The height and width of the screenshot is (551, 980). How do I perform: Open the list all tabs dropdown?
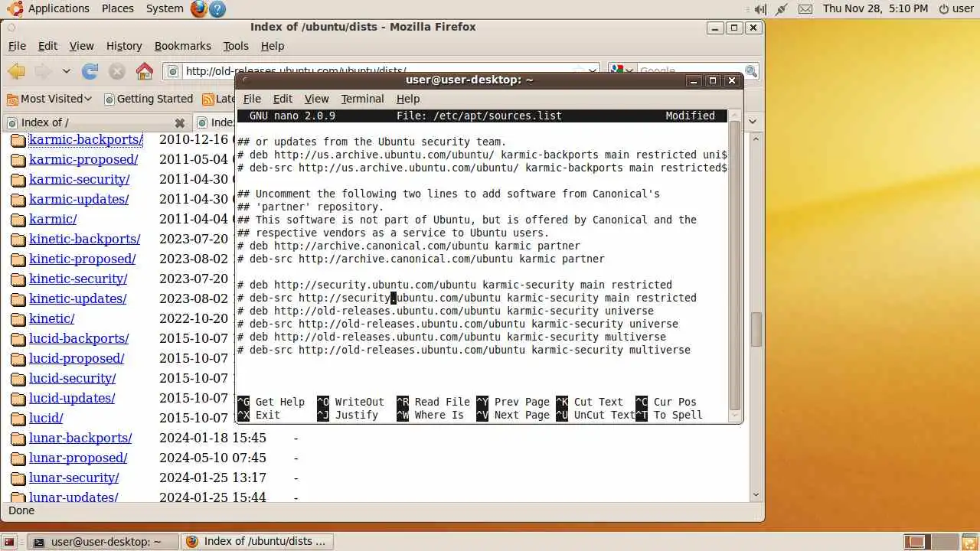[753, 122]
